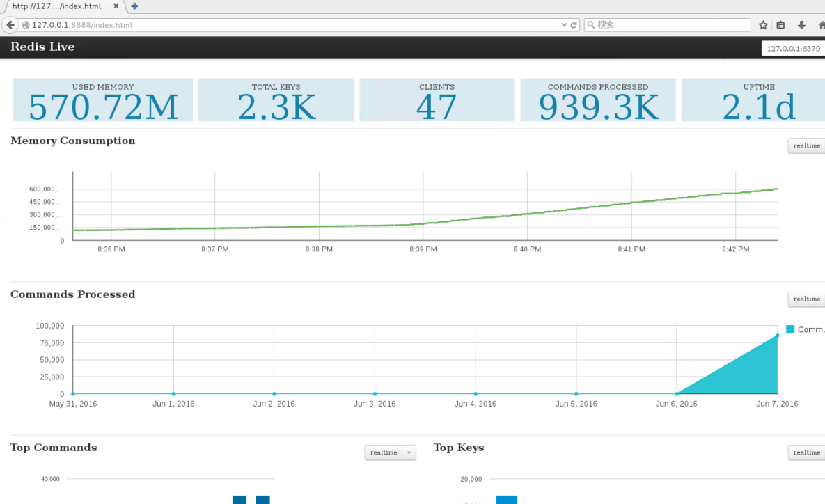
Task: Click the downloads arrow icon
Action: [x=801, y=25]
